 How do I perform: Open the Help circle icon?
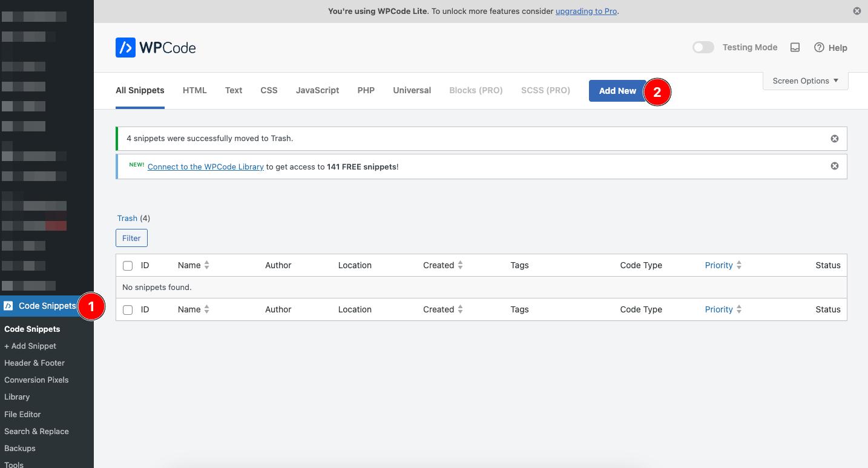(x=819, y=47)
